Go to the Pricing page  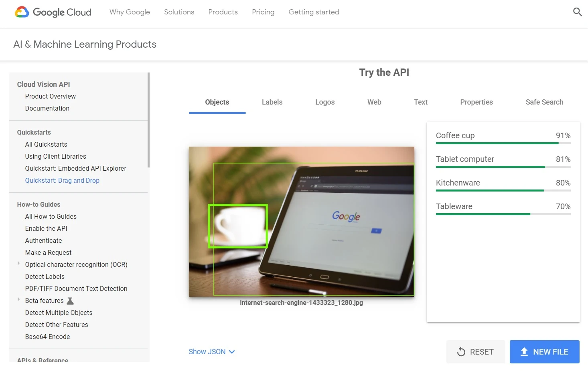(263, 12)
